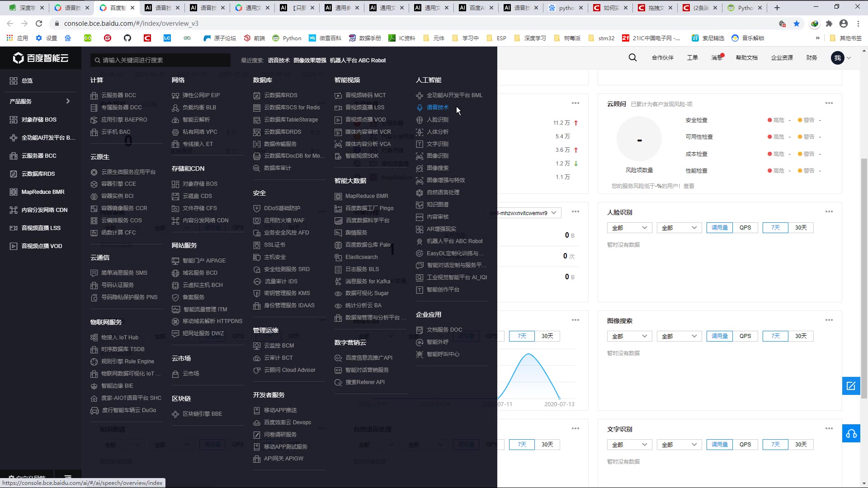
Task: Open the feedback edit floating icon
Action: pyautogui.click(x=851, y=386)
